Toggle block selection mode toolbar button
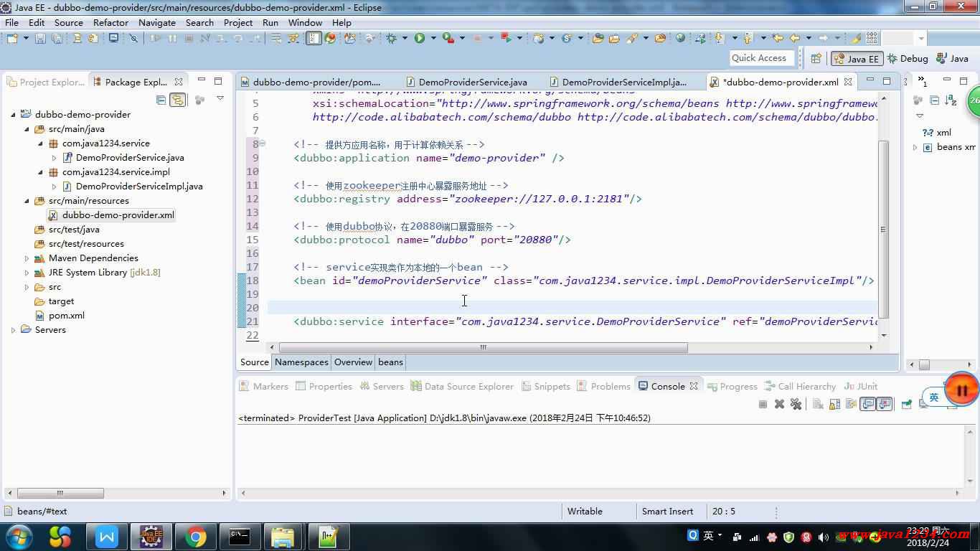 tap(314, 38)
